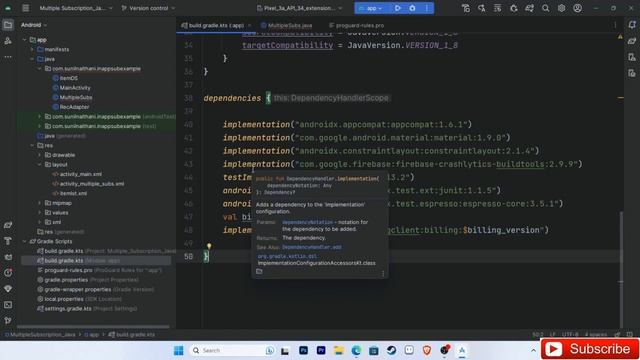
Task: Switch to proguard-rules.pro tab
Action: point(356,25)
